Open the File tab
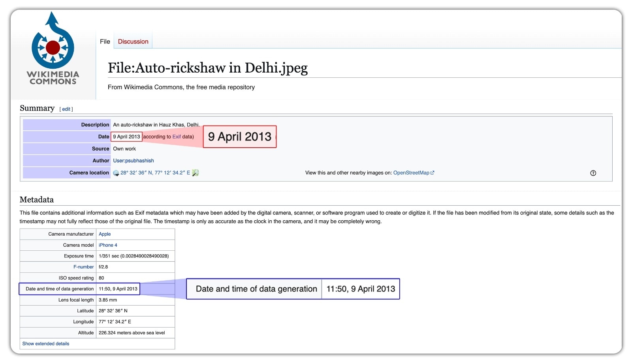632x364 pixels. coord(105,41)
